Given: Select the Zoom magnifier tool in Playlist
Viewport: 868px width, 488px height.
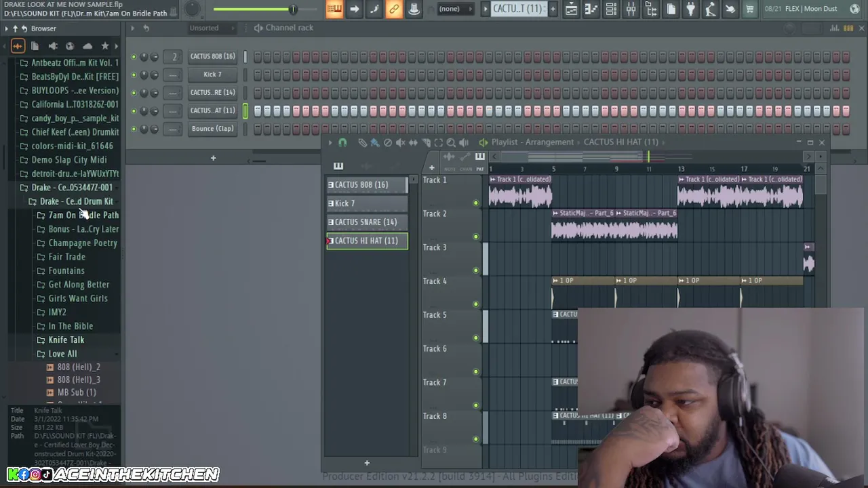Looking at the screenshot, I should point(451,142).
